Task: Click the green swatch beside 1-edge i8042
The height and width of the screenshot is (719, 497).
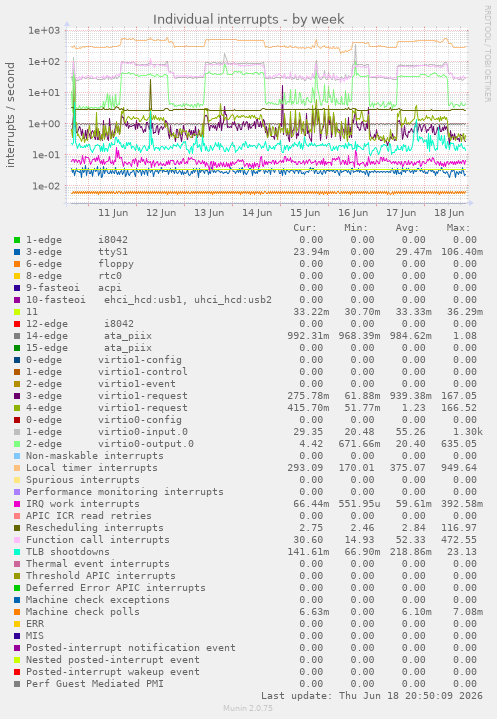Action: coord(17,240)
